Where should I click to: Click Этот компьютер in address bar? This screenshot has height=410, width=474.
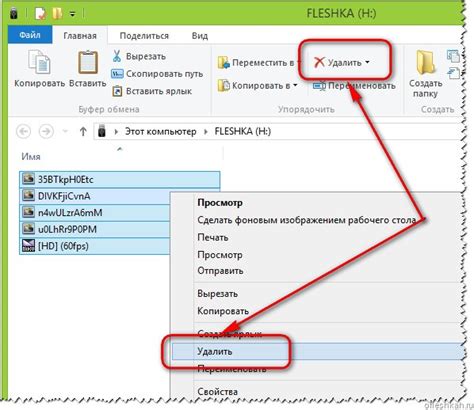click(160, 131)
